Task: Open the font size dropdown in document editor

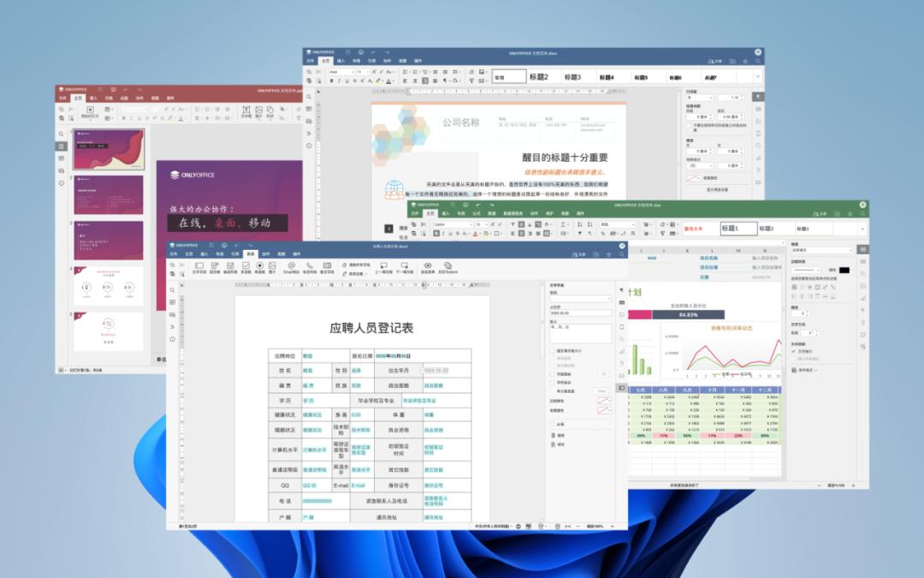Action: coord(361,73)
